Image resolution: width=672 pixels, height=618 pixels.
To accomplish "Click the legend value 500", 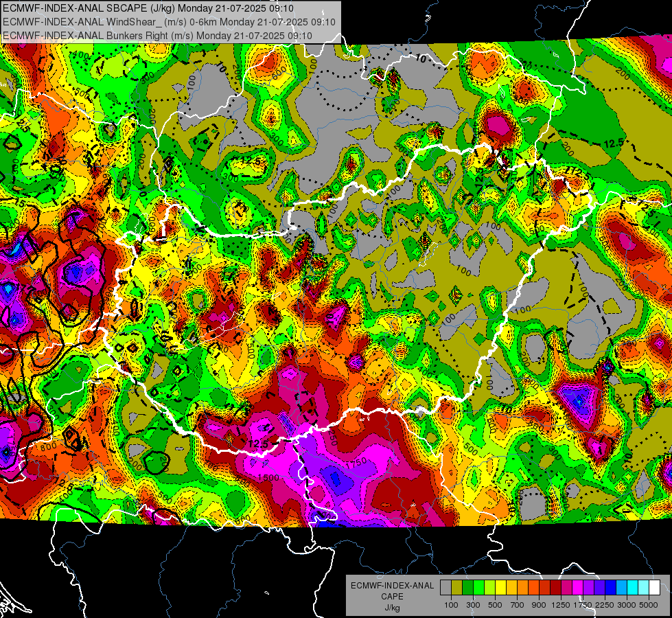I will [x=495, y=605].
